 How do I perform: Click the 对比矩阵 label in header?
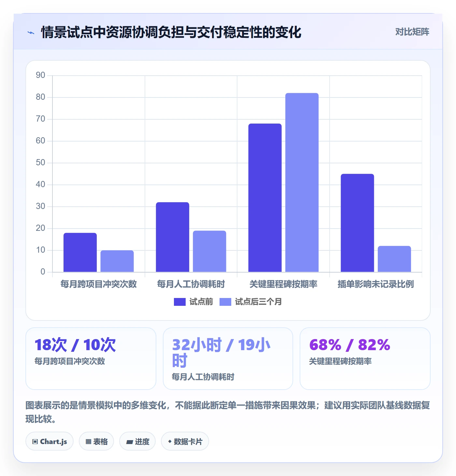click(x=412, y=32)
